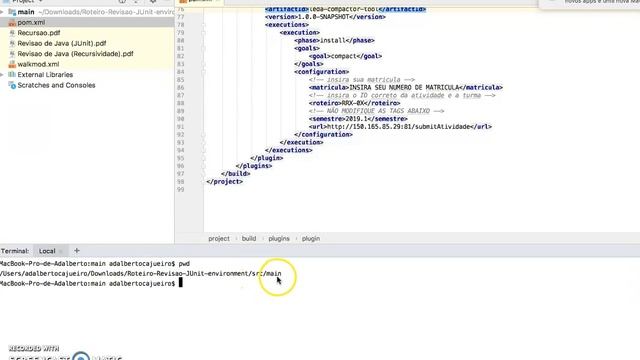Click the walkmod.xml file icon

click(x=12, y=64)
